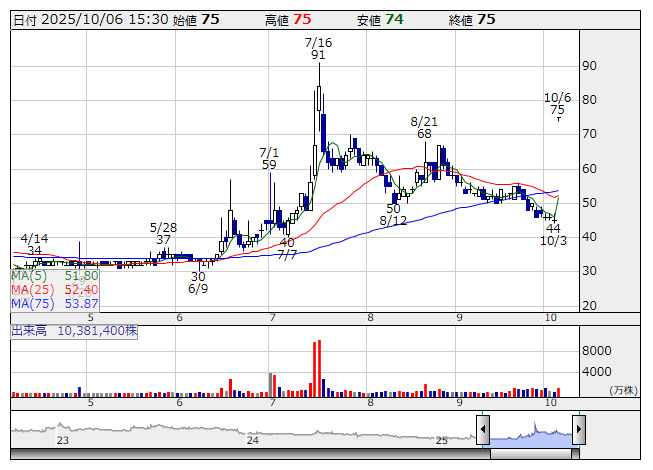Click the right range handle arrow in navigator

pos(578,430)
